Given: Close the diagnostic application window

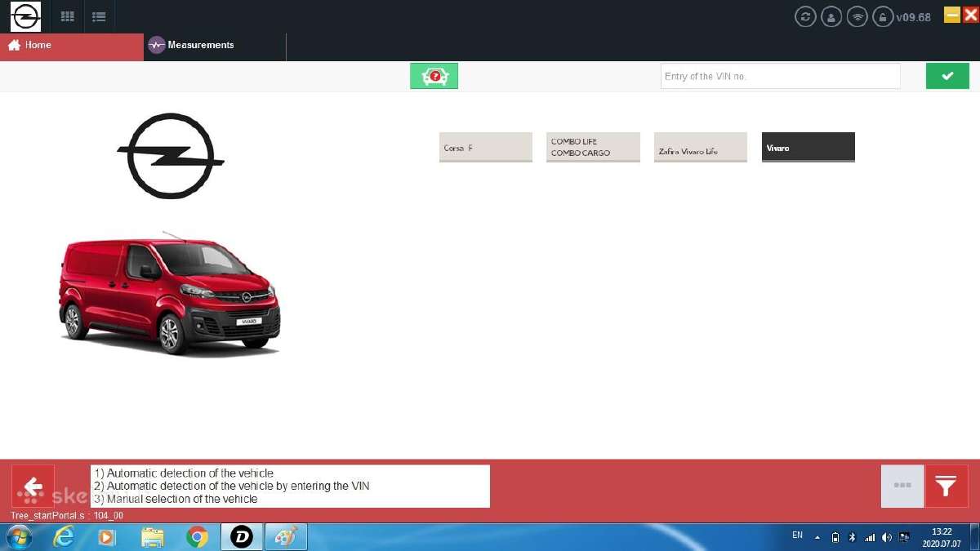Looking at the screenshot, I should point(970,15).
